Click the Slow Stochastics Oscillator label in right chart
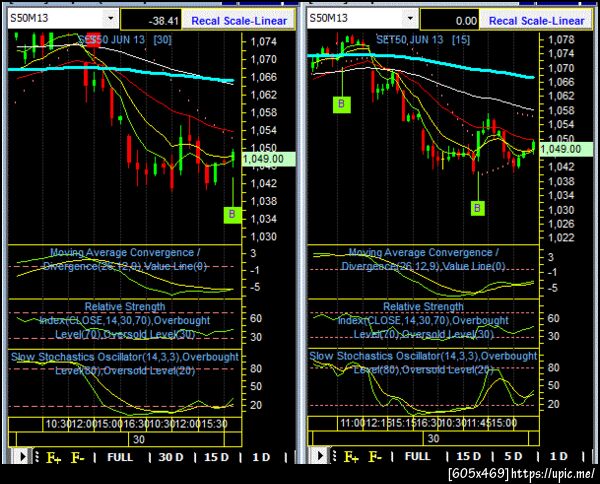Image resolution: width=600 pixels, height=484 pixels. (x=423, y=363)
